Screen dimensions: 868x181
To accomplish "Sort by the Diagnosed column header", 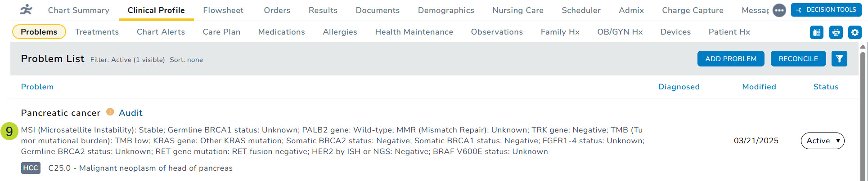I will (x=679, y=87).
